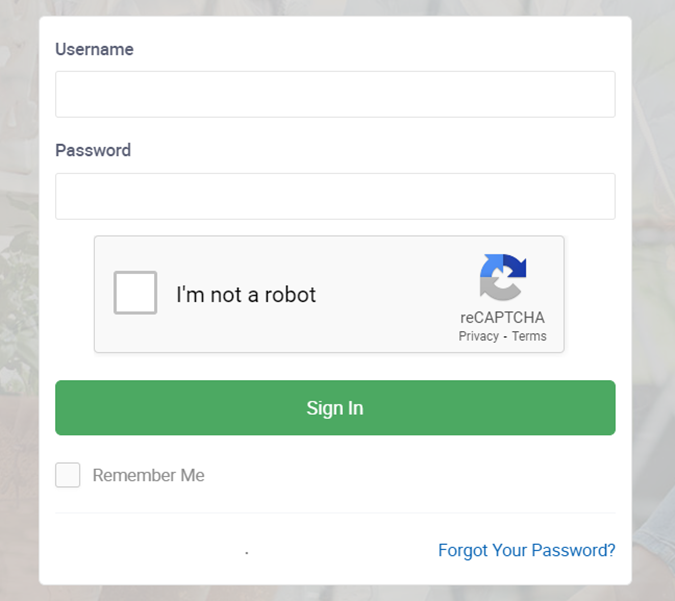Enable the Remember Me checkbox
Screen dimensions: 675x601
tap(68, 475)
